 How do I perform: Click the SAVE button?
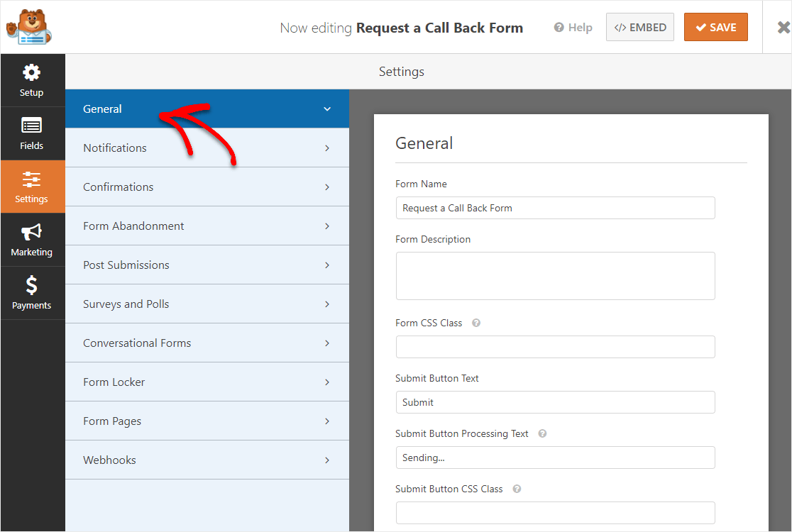[x=715, y=27]
